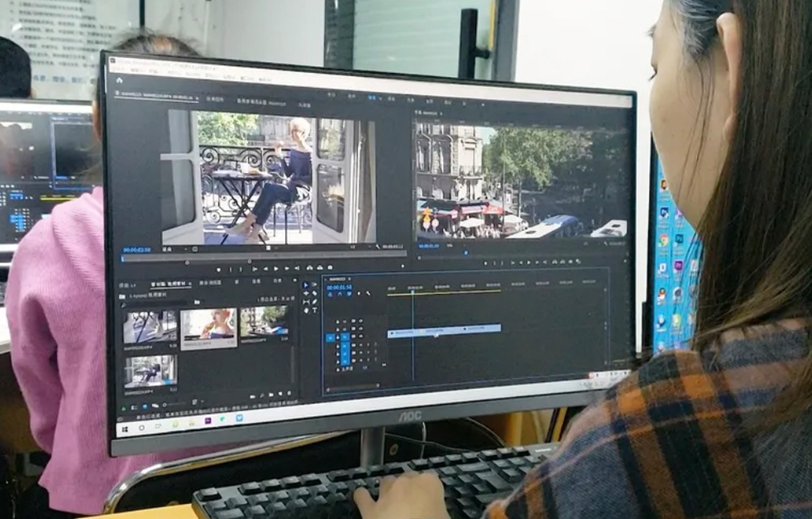Open Media Browser tab in Project panel
Screen dimensions: 812x519
coord(211,283)
